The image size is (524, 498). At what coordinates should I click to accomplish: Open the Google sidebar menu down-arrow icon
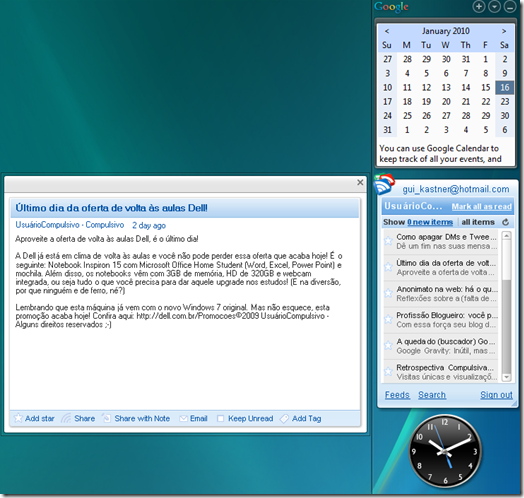click(494, 6)
